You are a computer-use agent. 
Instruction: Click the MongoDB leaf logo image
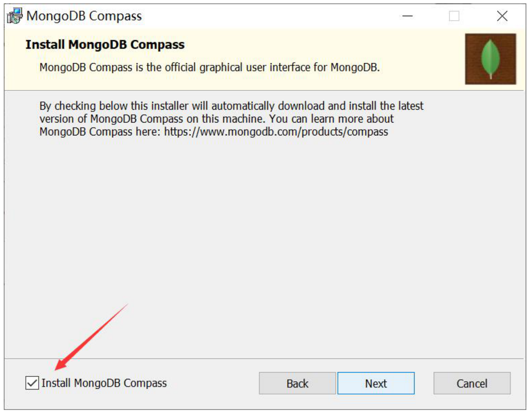[x=490, y=59]
